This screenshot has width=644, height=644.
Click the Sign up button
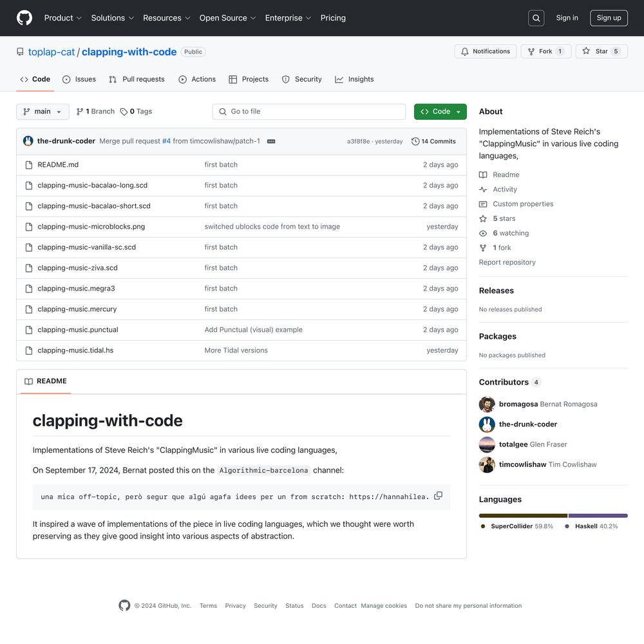click(x=609, y=18)
